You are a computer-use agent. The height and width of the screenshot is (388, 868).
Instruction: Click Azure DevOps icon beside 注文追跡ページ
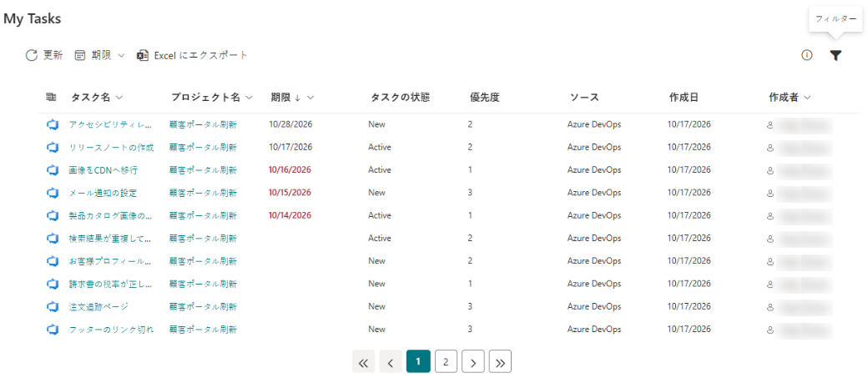pos(52,306)
